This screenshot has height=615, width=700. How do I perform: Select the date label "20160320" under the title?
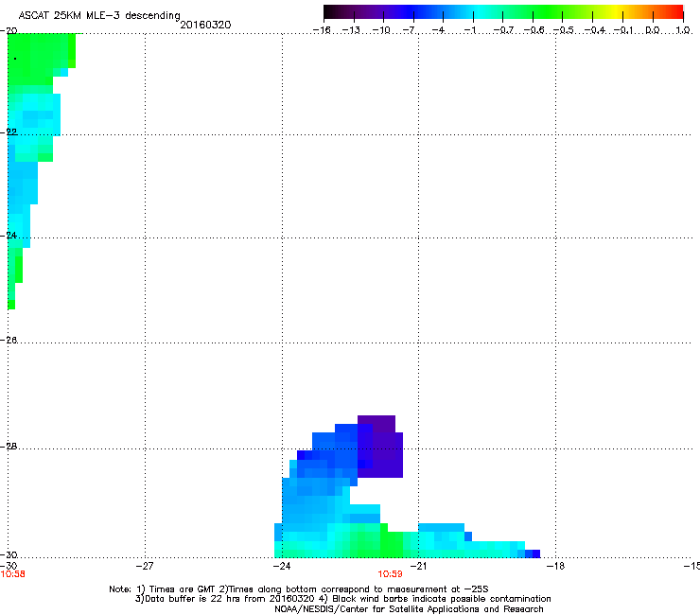click(x=205, y=25)
